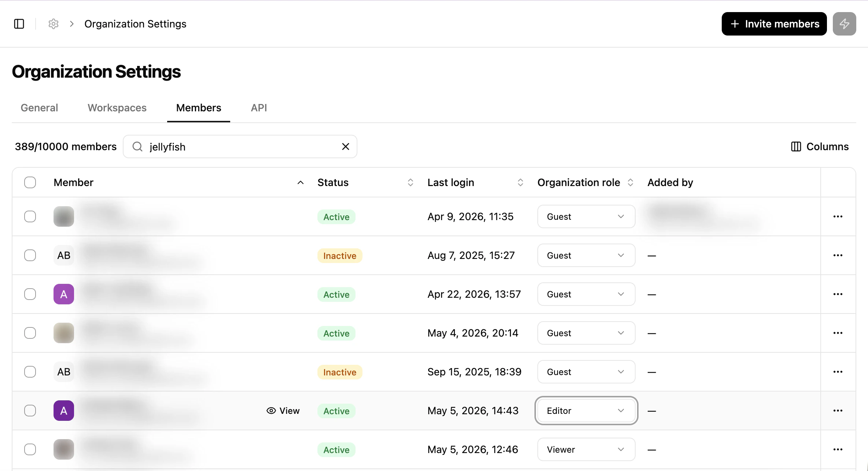Open more actions for Editor row
This screenshot has width=868, height=471.
click(838, 411)
